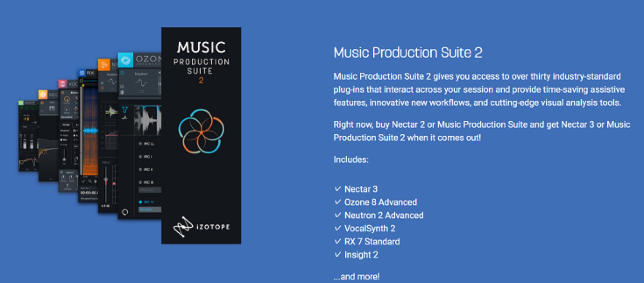Click the Neutron 2 Advanced list item

[x=384, y=216]
